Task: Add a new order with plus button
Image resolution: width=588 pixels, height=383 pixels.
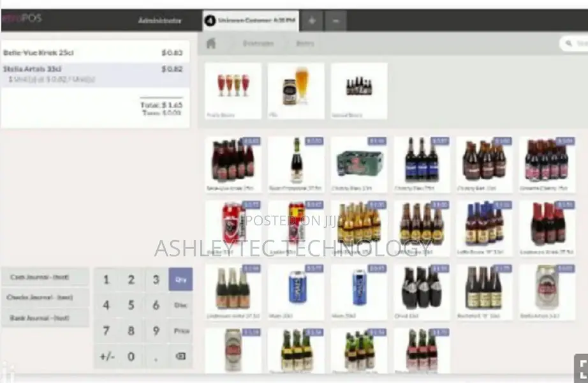Action: click(x=312, y=21)
